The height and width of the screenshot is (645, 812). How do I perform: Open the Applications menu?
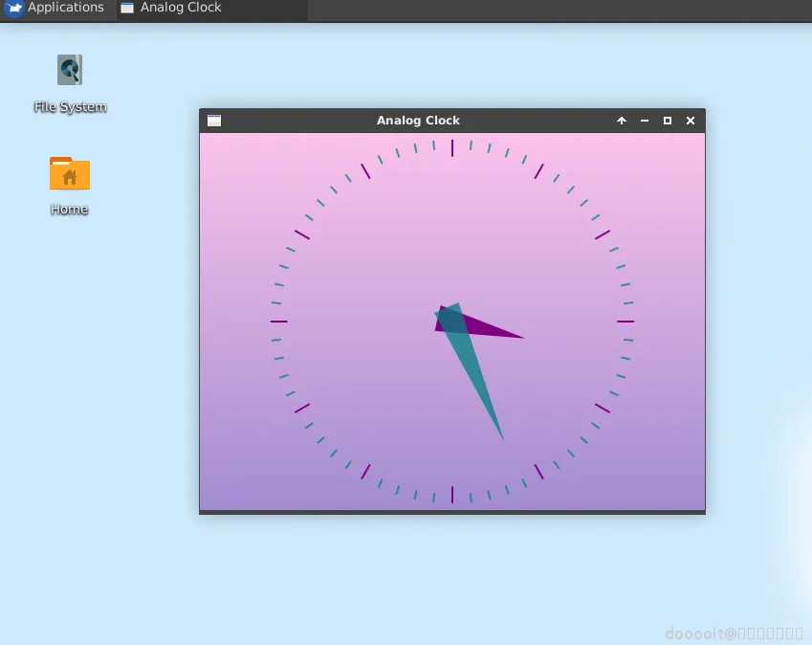tap(54, 8)
